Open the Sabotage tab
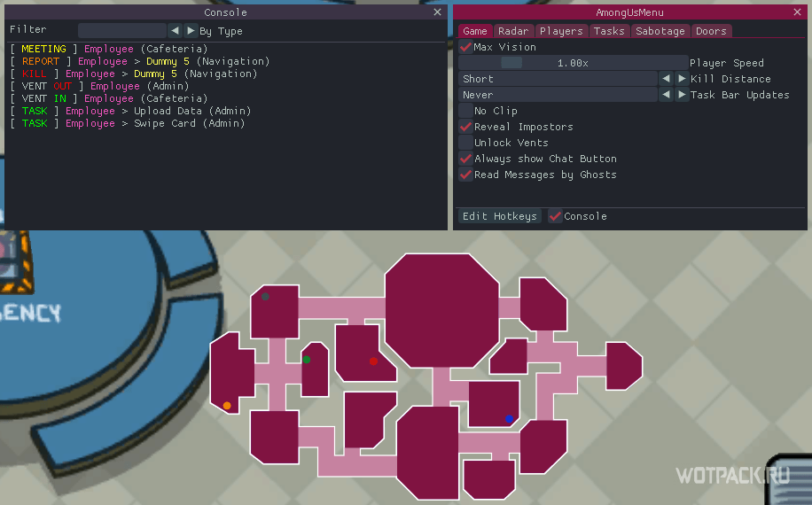The height and width of the screenshot is (505, 812). [660, 31]
